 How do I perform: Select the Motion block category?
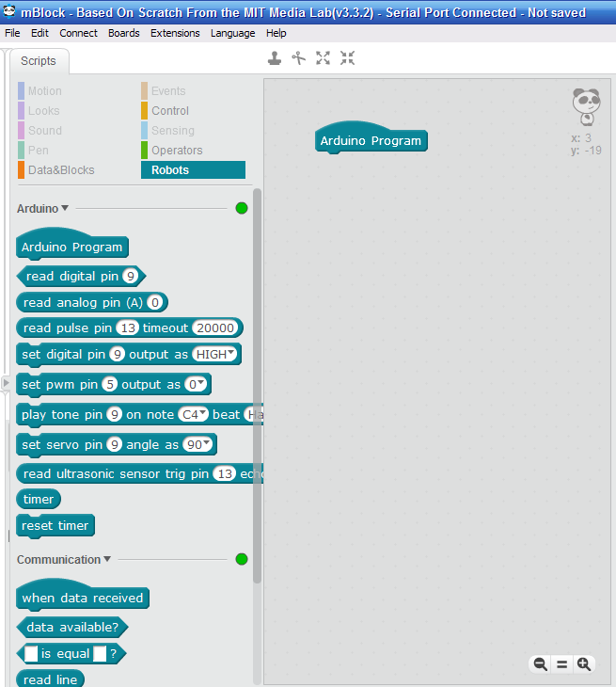point(44,90)
